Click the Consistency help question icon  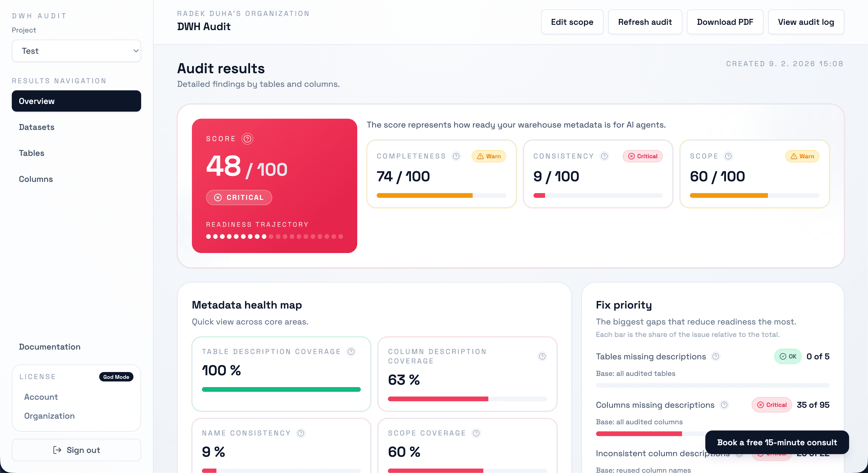pyautogui.click(x=604, y=156)
